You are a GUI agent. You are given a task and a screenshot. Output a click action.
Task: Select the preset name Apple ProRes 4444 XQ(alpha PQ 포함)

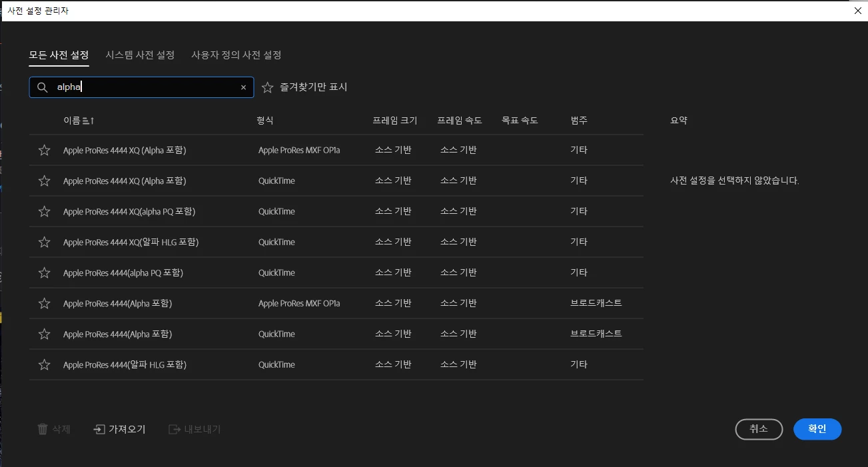129,211
